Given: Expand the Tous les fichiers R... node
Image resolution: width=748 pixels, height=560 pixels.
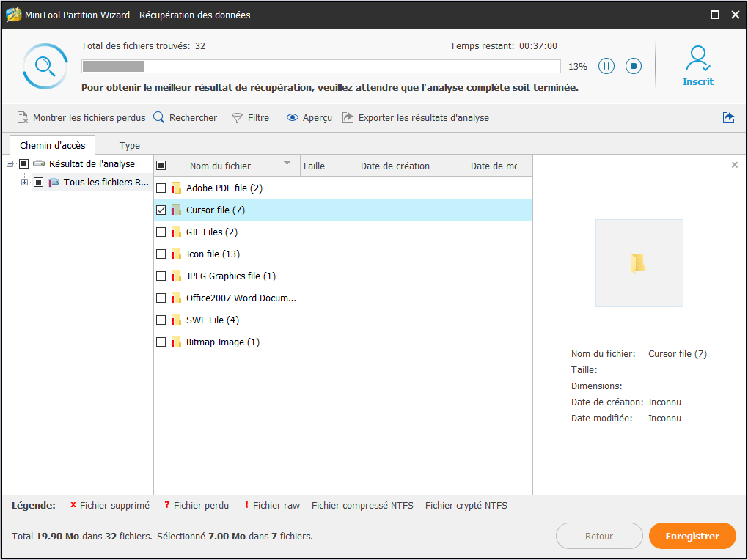Looking at the screenshot, I should click(x=24, y=182).
